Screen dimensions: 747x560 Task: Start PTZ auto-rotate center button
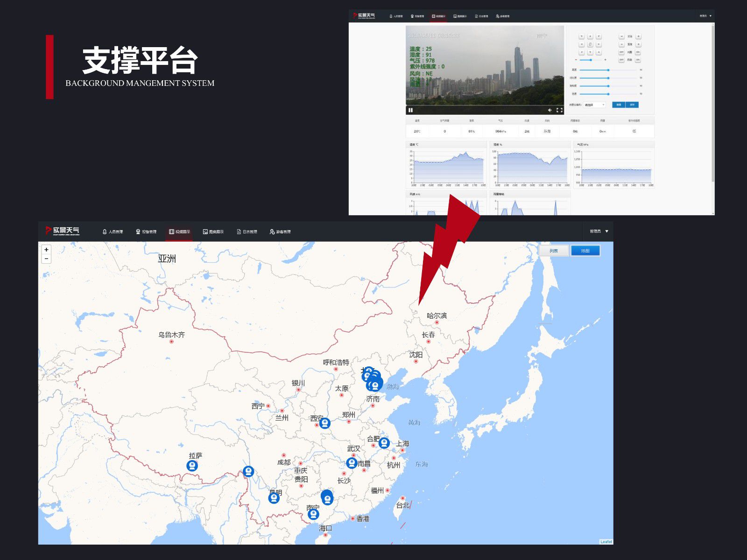[x=590, y=44]
